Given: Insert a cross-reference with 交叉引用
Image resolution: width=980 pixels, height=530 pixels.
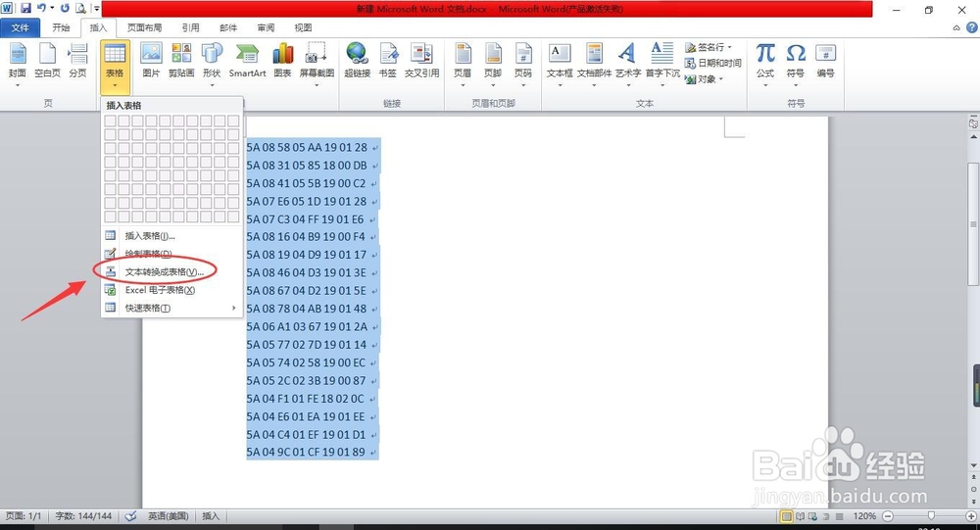Looking at the screenshot, I should 421,62.
